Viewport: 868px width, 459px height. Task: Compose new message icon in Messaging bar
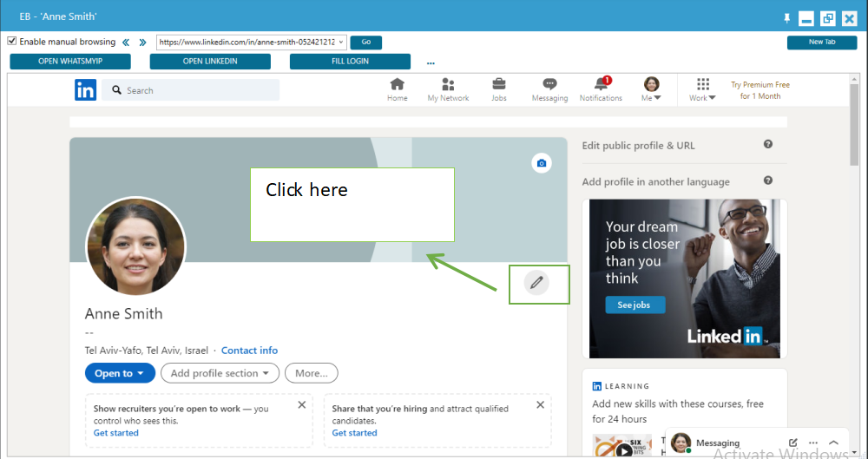tap(792, 443)
